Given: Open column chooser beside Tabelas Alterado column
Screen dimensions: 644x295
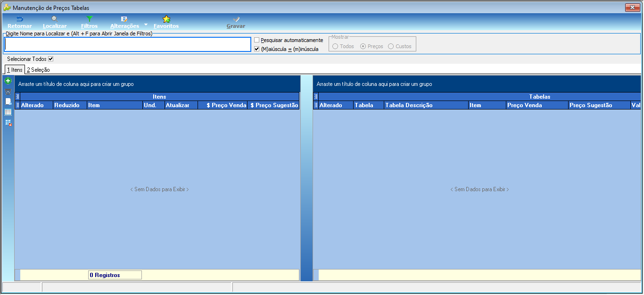Looking at the screenshot, I should coord(316,105).
